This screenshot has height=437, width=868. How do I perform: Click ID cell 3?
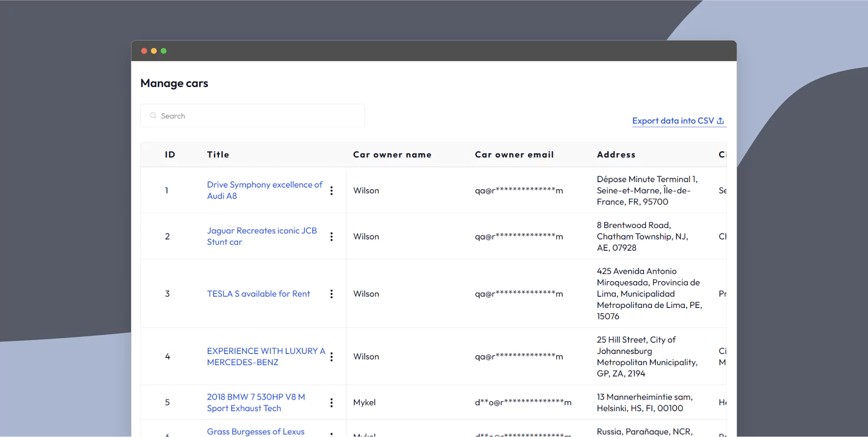click(167, 294)
